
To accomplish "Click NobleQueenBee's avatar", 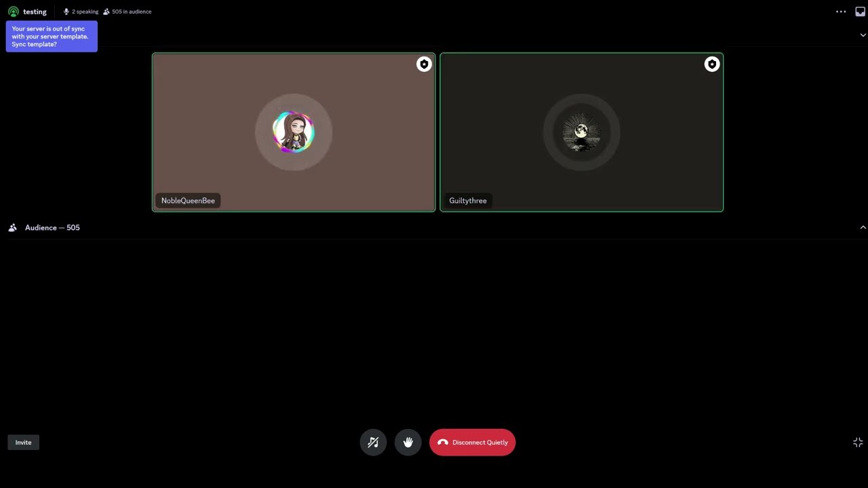I will (294, 132).
